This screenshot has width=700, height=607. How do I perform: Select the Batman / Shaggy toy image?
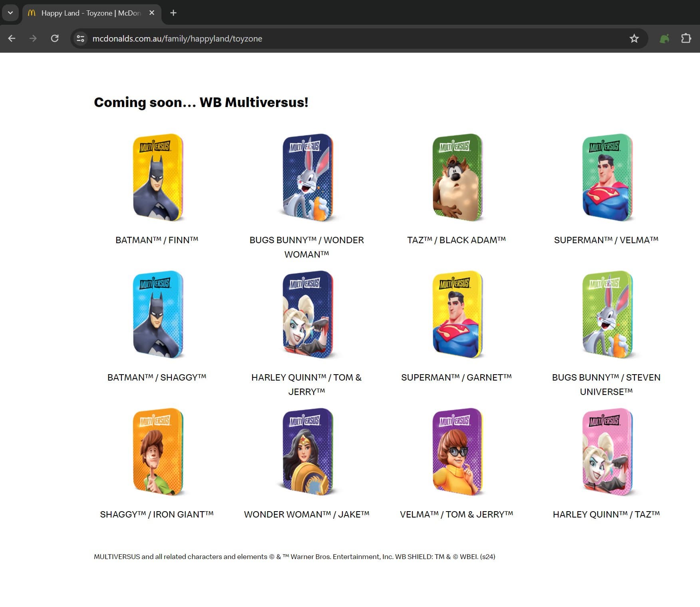(x=158, y=315)
